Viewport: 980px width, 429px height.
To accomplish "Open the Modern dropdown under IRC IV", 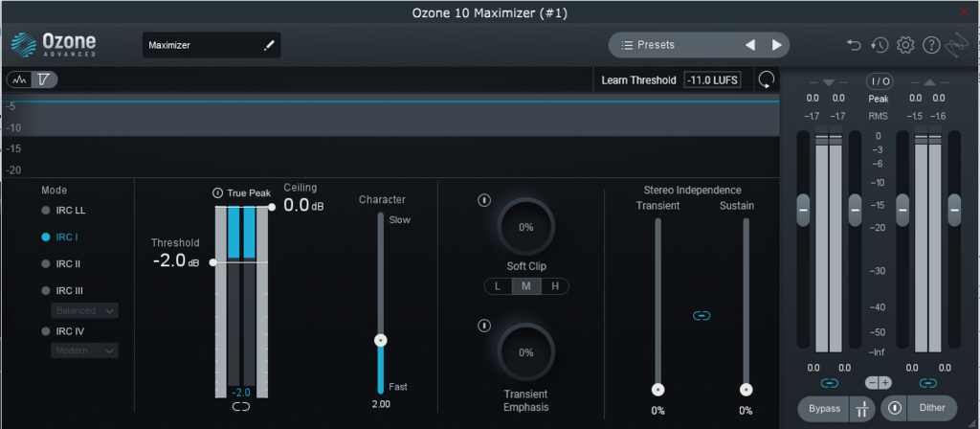I will coord(84,350).
